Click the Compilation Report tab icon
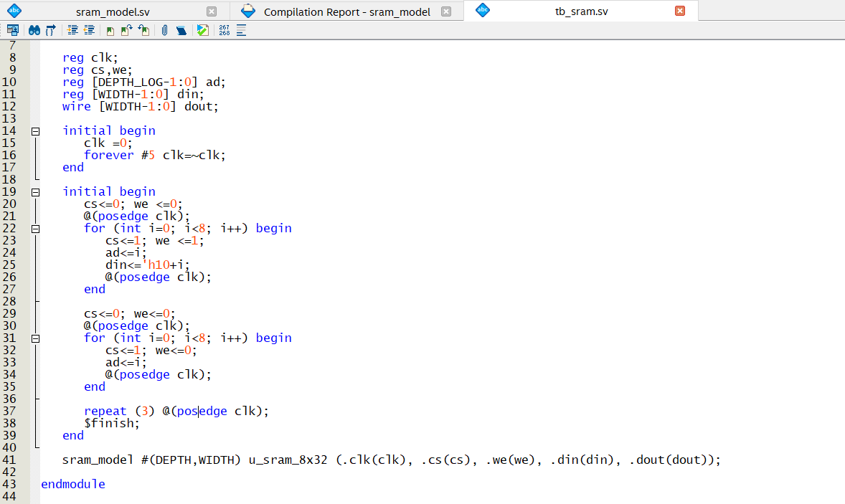The height and width of the screenshot is (504, 845). [x=248, y=10]
